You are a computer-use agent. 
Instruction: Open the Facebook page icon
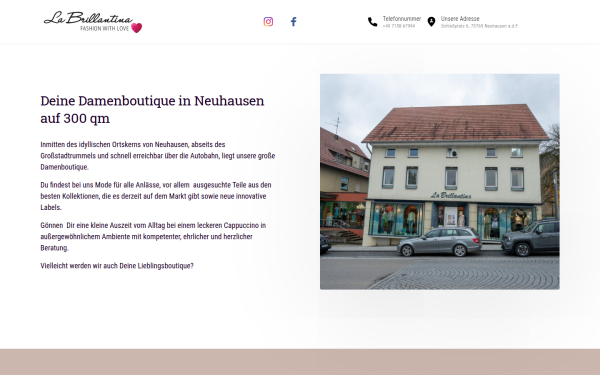click(x=293, y=21)
